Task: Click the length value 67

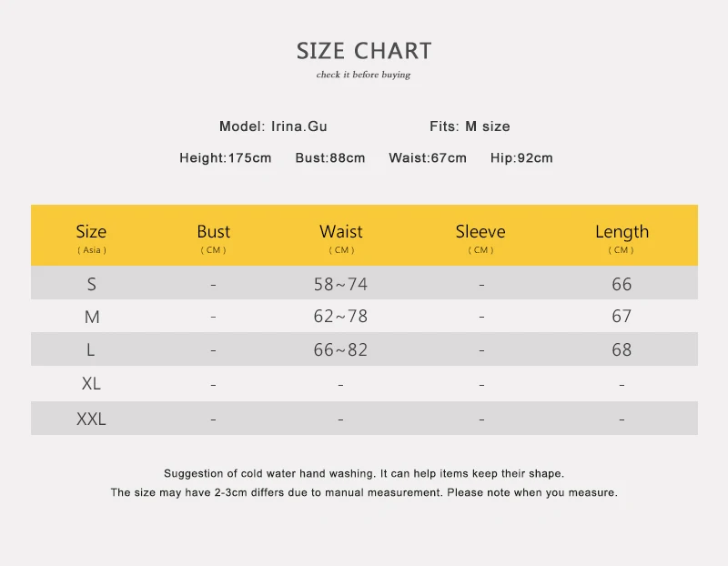Action: (622, 316)
